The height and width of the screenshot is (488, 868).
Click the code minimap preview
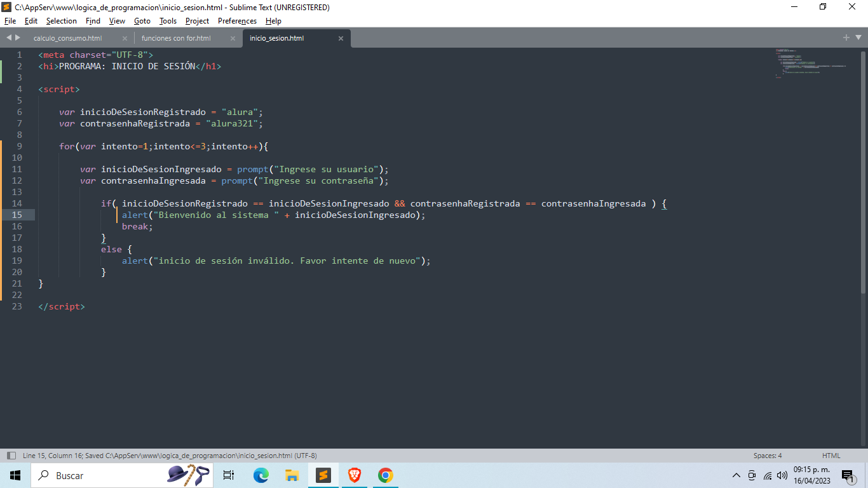coord(810,64)
